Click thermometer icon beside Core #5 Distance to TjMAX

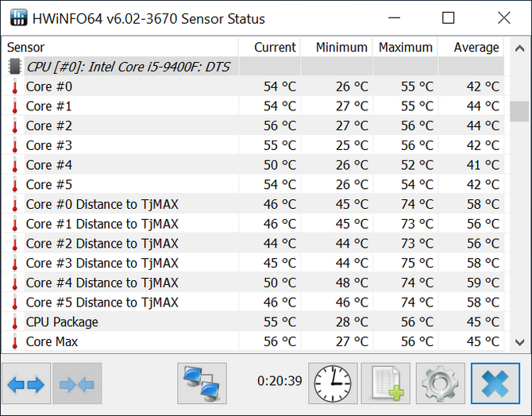[x=14, y=302]
